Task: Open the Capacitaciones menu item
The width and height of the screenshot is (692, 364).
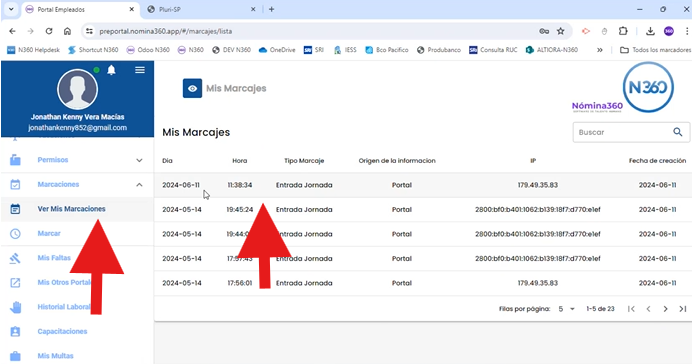Action: 62,331
